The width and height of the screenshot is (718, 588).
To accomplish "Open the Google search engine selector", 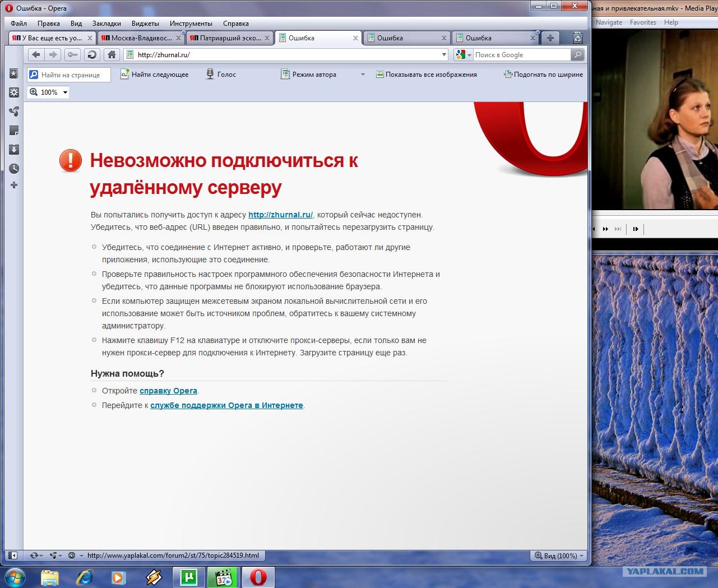I will [464, 55].
